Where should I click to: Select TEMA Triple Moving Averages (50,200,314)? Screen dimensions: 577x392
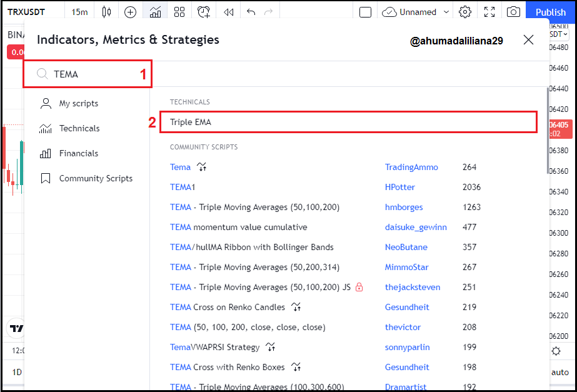pos(254,267)
